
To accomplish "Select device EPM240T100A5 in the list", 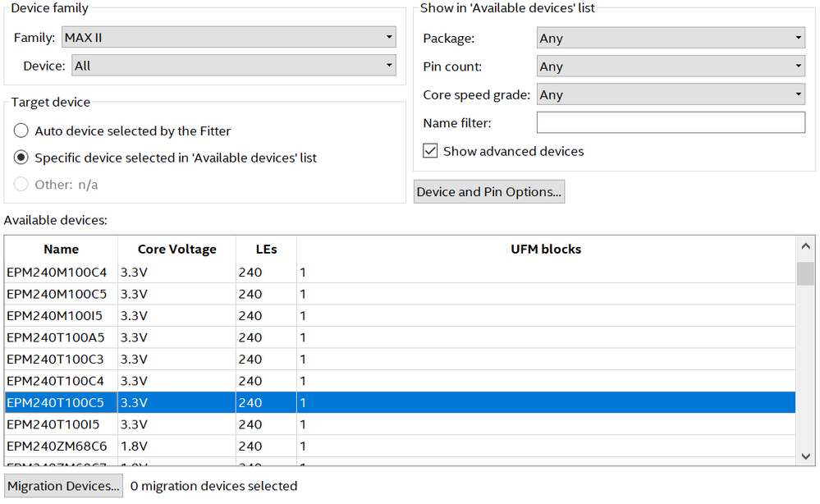I will [57, 337].
